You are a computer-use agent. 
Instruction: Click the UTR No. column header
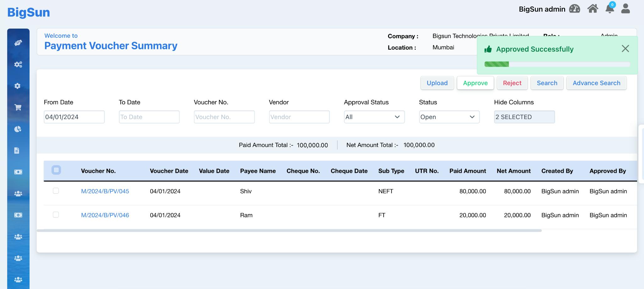coord(427,171)
